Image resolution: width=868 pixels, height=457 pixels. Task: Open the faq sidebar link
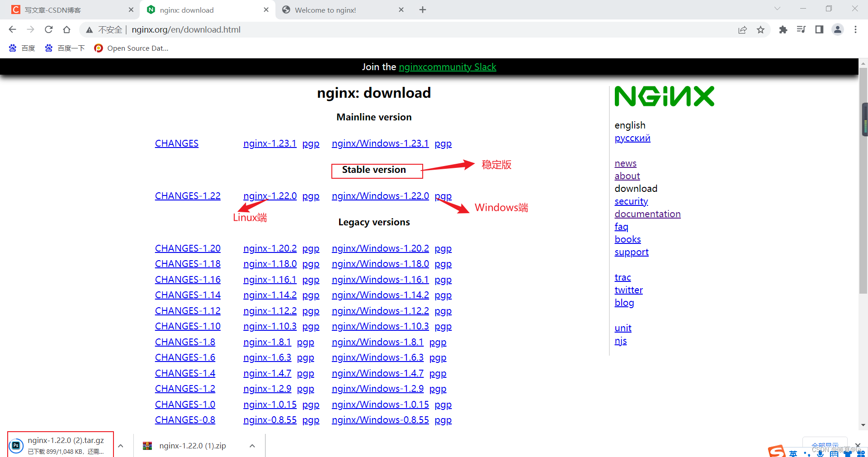coord(621,227)
